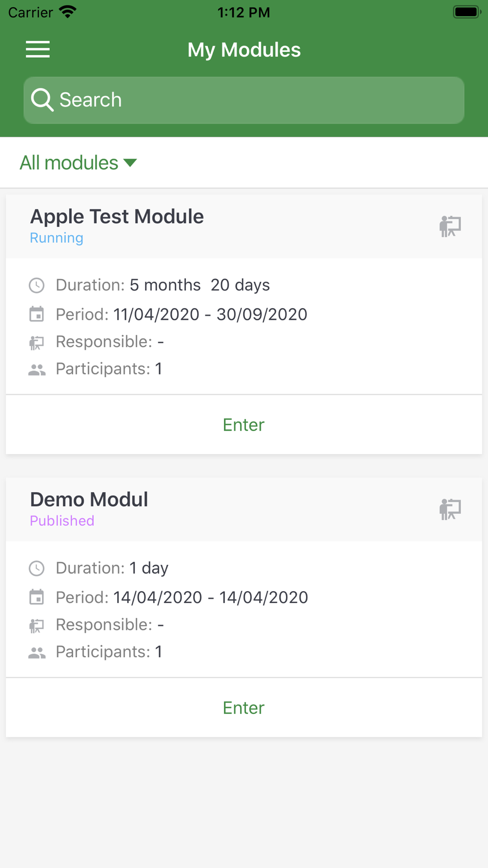
Task: Click clock icon beside 1 day duration
Action: (37, 568)
